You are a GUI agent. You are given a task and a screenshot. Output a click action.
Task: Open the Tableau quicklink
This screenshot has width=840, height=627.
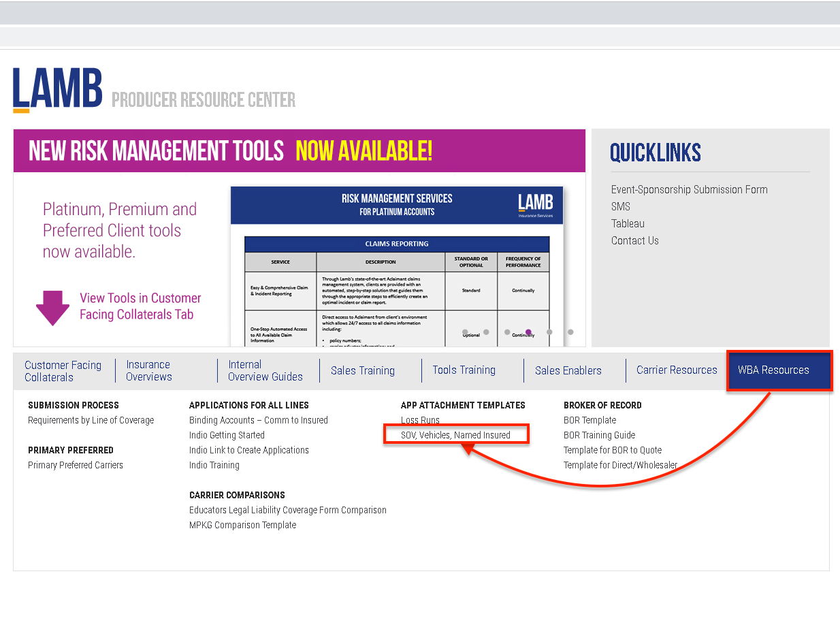point(627,224)
